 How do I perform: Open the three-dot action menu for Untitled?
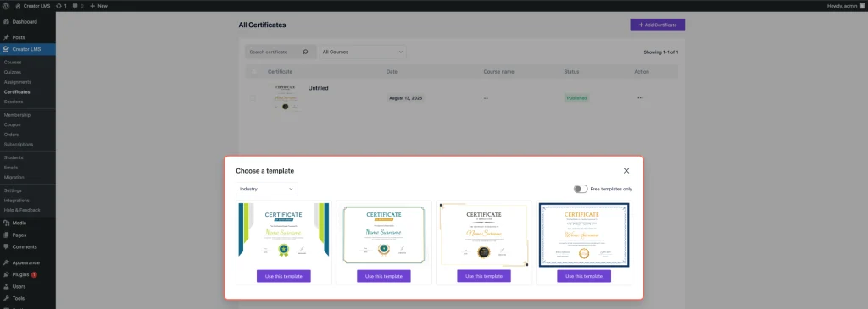point(641,98)
